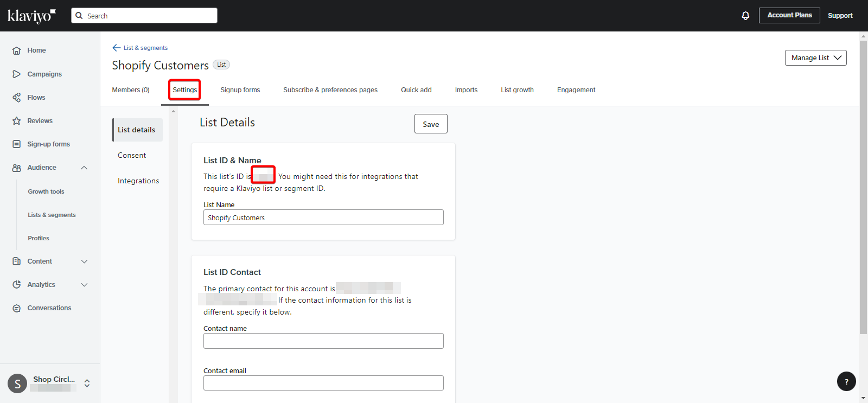Image resolution: width=868 pixels, height=403 pixels.
Task: Go back to List & segments
Action: coord(145,48)
